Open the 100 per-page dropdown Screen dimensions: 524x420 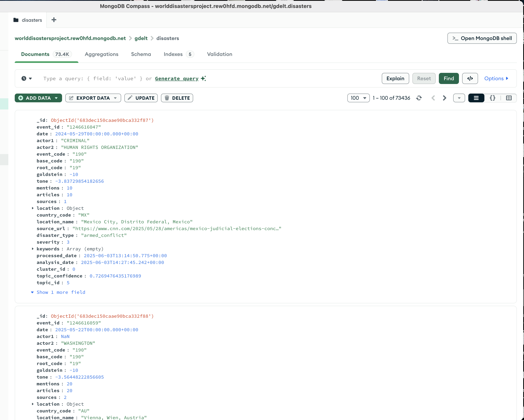click(x=358, y=98)
